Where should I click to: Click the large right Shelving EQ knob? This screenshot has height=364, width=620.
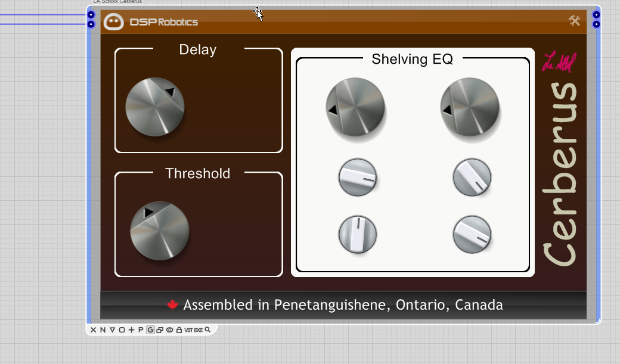(470, 107)
